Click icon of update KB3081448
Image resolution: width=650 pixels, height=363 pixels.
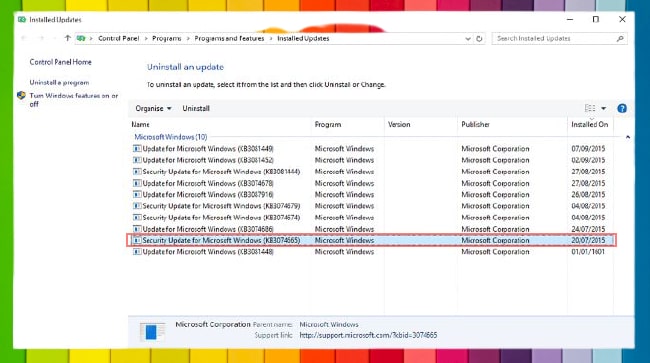pos(137,252)
